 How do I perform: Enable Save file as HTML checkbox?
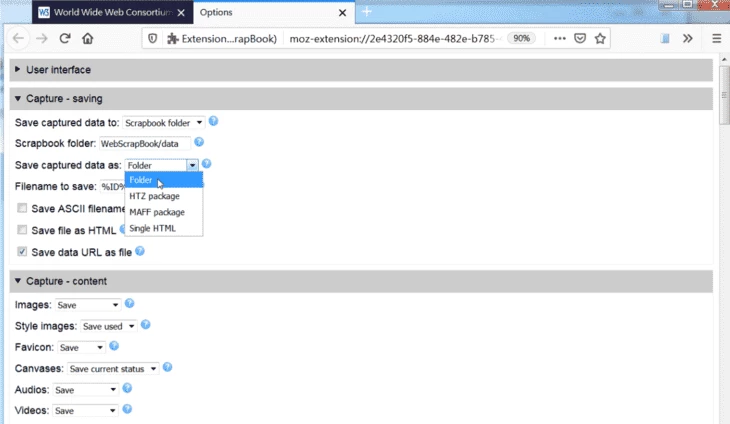click(x=22, y=229)
